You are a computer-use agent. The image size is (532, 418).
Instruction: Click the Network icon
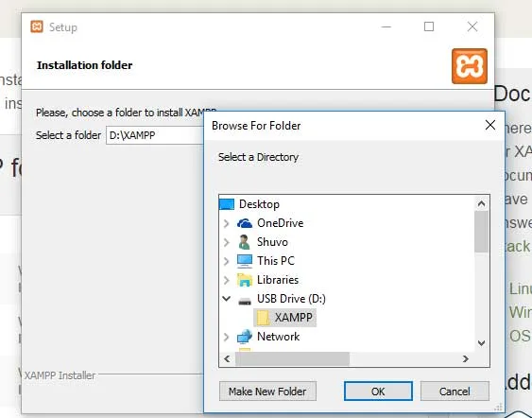(x=245, y=337)
